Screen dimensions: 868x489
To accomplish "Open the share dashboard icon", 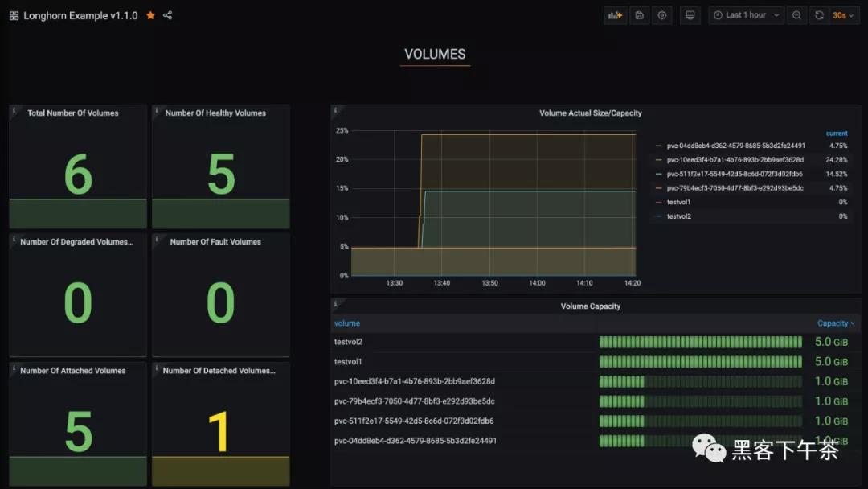I will pyautogui.click(x=167, y=15).
